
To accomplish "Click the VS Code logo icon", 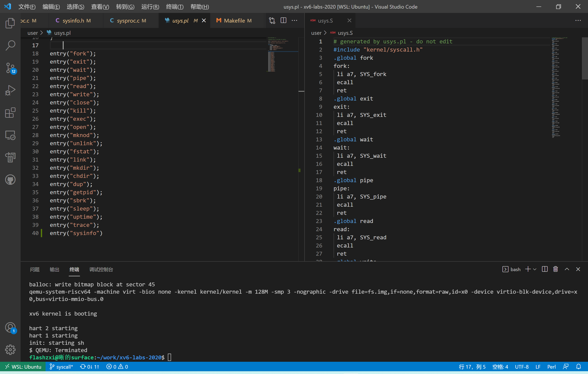I will pos(8,7).
